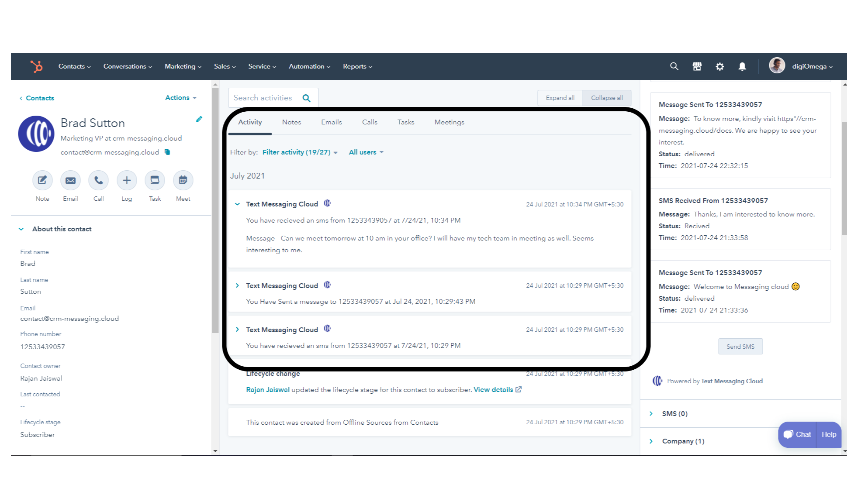Viewport: 868px width, 488px height.
Task: Open the notifications bell
Action: point(742,66)
